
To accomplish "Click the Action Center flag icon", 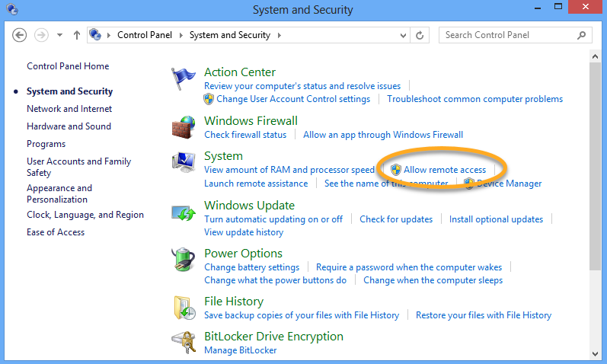I will coord(184,79).
